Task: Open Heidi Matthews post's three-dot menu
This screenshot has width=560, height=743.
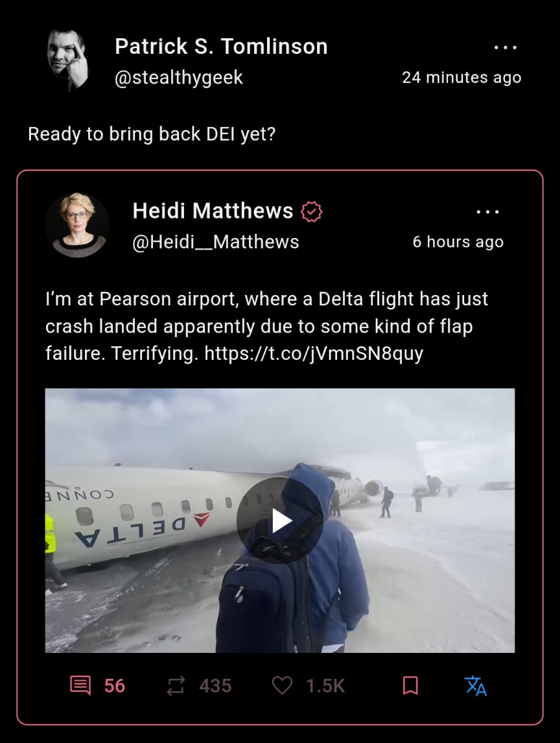Action: click(487, 212)
